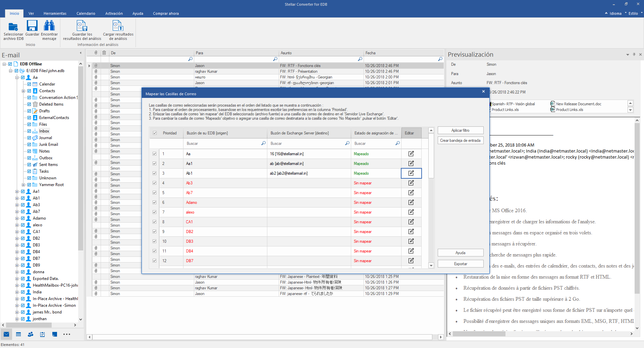Click the Asunto column header
644x348 pixels.
pyautogui.click(x=321, y=53)
